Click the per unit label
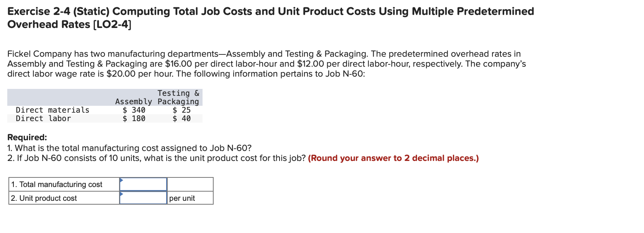This screenshot has width=644, height=233. 182,198
